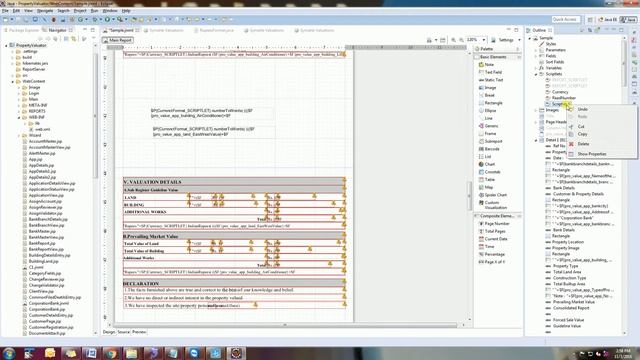
Task: Select the Currency scriptlet in Outline
Action: click(560, 92)
